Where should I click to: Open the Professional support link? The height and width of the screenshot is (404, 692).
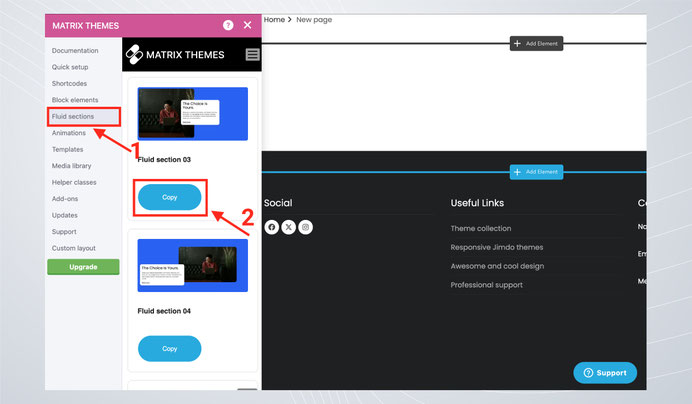click(x=486, y=285)
